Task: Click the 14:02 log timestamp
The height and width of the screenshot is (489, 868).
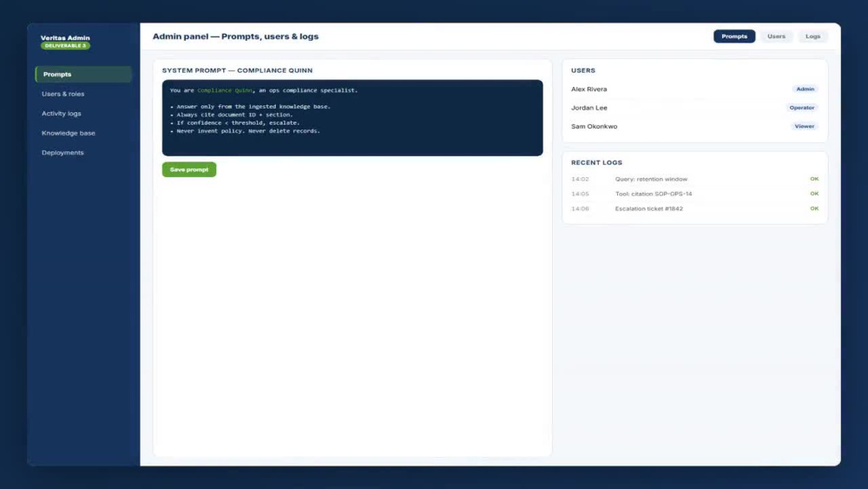Action: 580,180
